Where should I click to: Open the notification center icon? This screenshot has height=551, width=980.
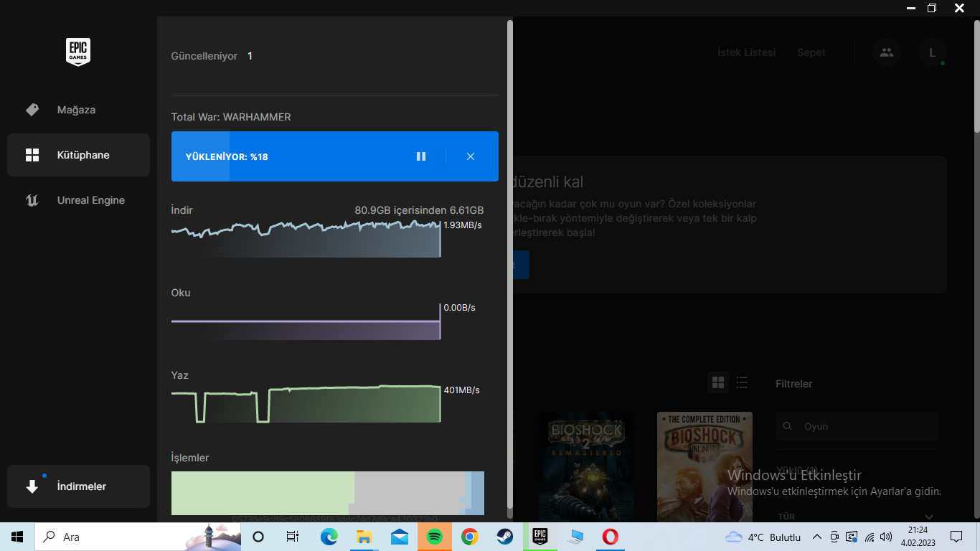(956, 537)
